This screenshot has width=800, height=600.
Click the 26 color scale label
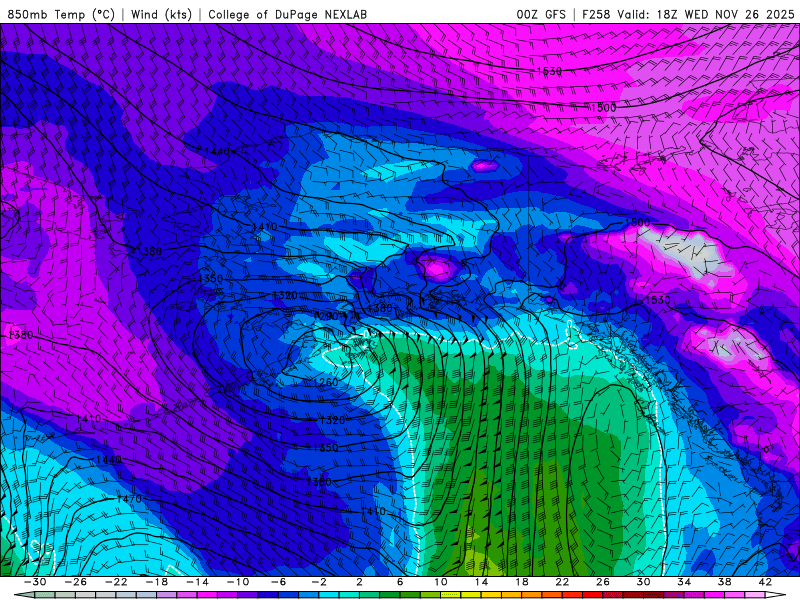(603, 582)
